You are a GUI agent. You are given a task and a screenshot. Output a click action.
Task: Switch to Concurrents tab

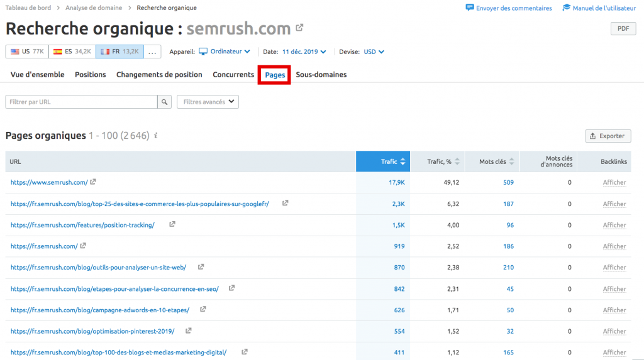pyautogui.click(x=233, y=75)
